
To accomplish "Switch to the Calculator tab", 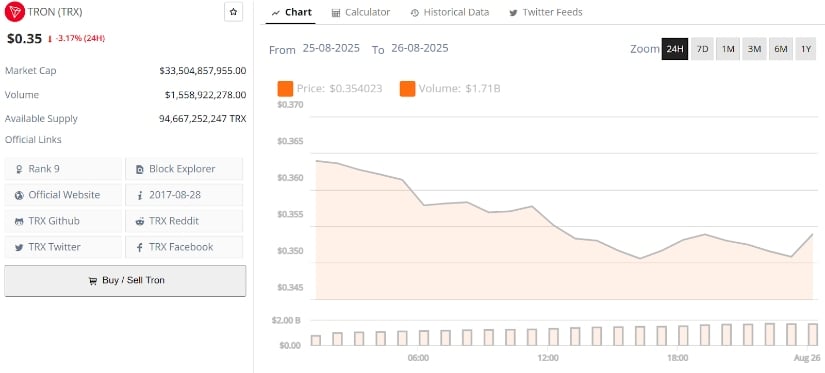I will click(361, 12).
